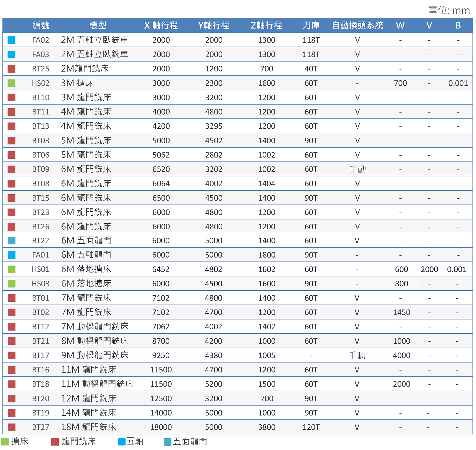Click the BT17 W value 4000
This screenshot has width=476, height=450.
(x=402, y=355)
